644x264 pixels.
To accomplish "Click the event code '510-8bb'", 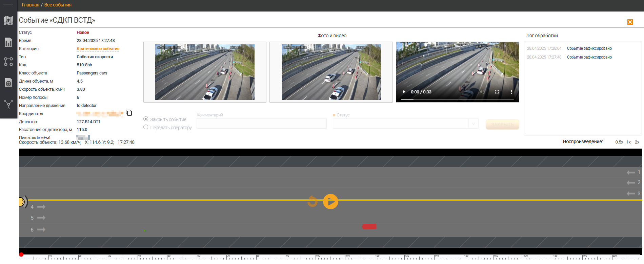I will click(x=84, y=65).
